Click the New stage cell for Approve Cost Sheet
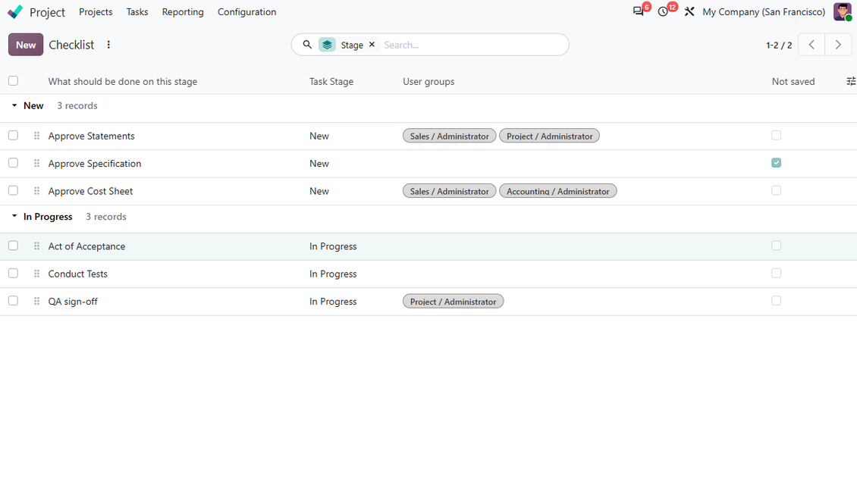The width and height of the screenshot is (857, 504). pos(319,191)
